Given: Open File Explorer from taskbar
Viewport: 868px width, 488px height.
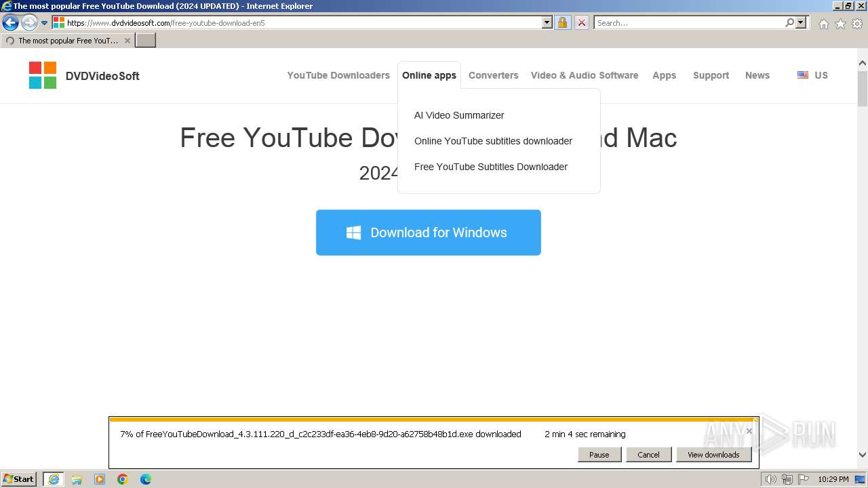Looking at the screenshot, I should (x=77, y=479).
